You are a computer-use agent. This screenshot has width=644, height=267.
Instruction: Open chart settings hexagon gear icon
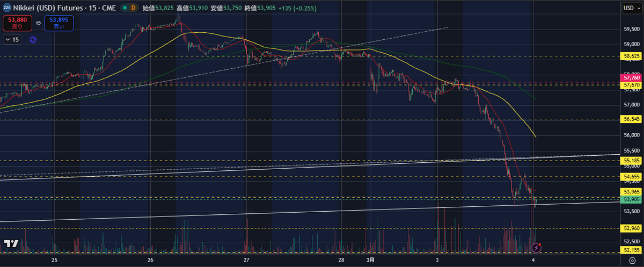(x=631, y=260)
